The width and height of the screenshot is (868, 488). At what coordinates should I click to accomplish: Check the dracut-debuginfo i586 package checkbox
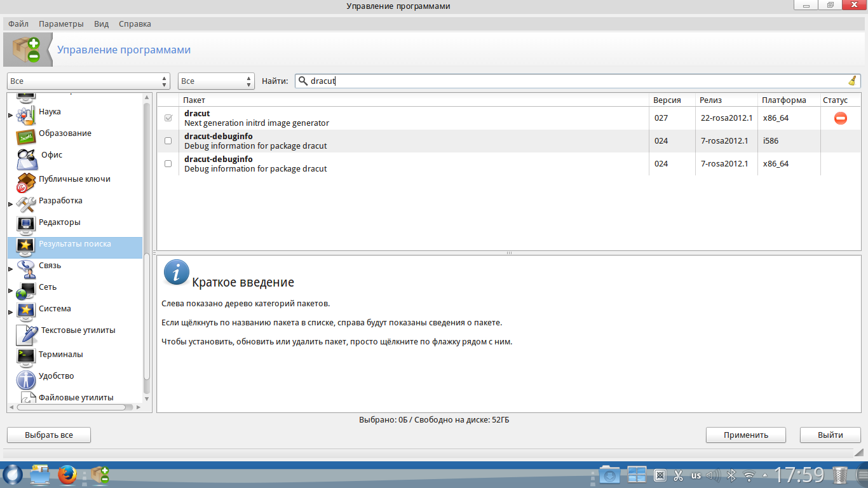168,141
